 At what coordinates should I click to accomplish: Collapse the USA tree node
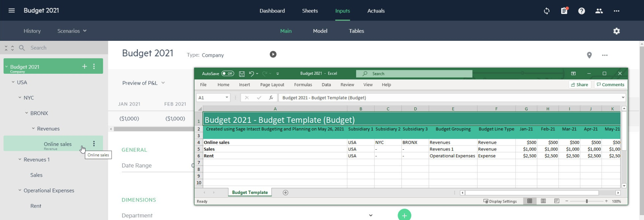coord(13,82)
